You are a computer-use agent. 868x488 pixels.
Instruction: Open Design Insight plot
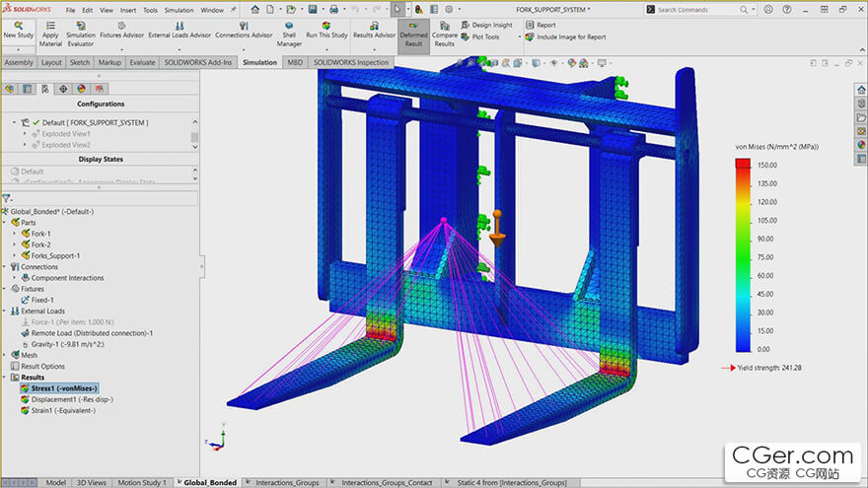tap(486, 25)
